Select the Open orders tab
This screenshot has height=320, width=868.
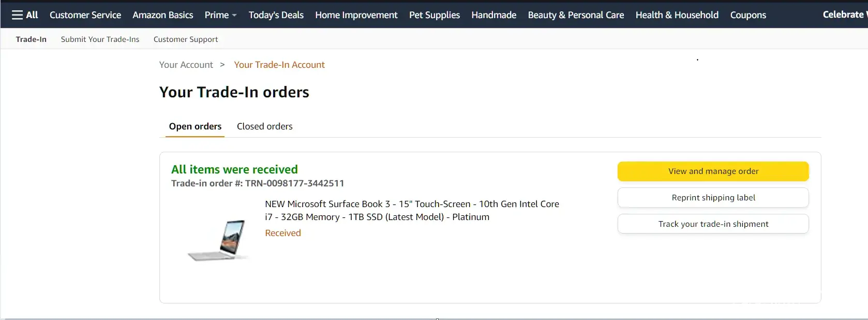click(x=195, y=126)
